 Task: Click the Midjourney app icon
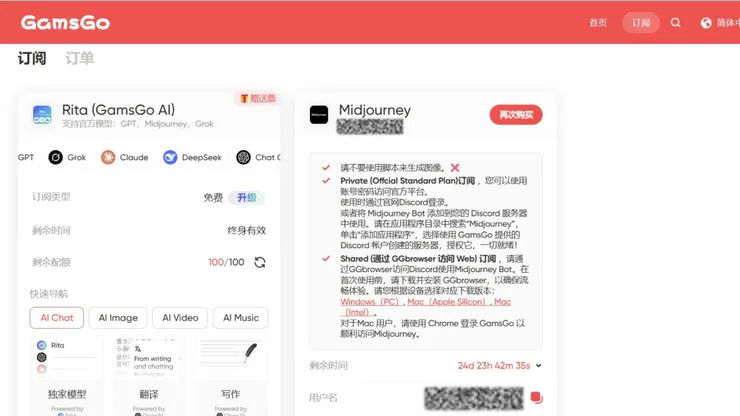click(319, 115)
